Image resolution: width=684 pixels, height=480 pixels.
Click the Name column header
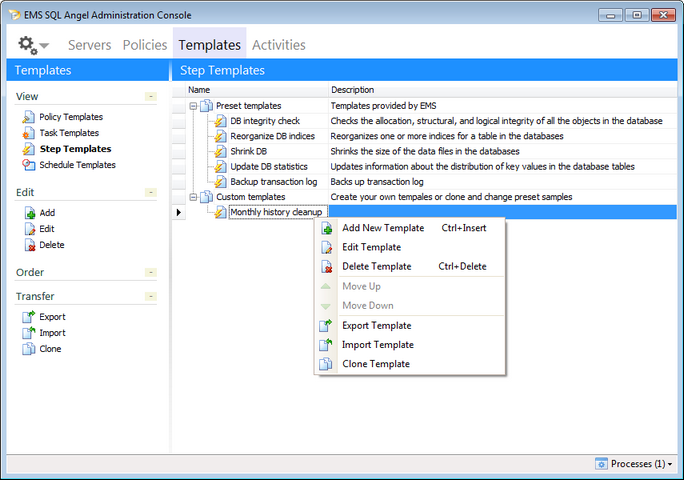(x=256, y=90)
